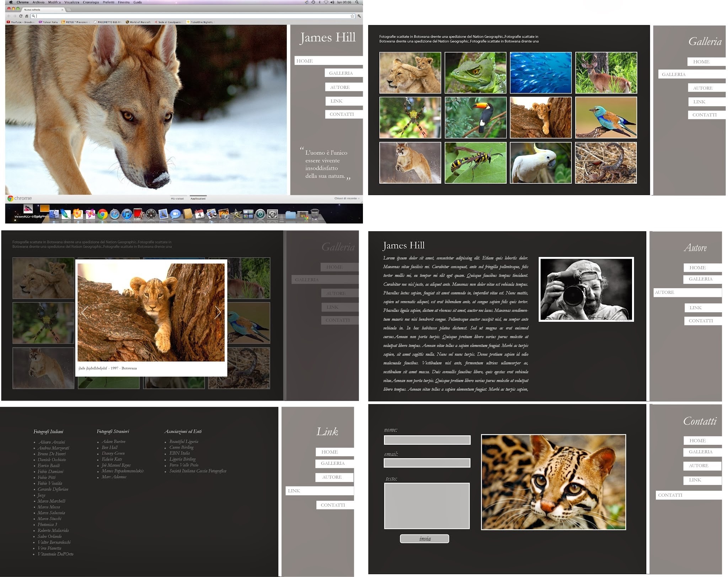Open Safari compass icon in dock
Screen dimensions: 728x577
(x=114, y=214)
